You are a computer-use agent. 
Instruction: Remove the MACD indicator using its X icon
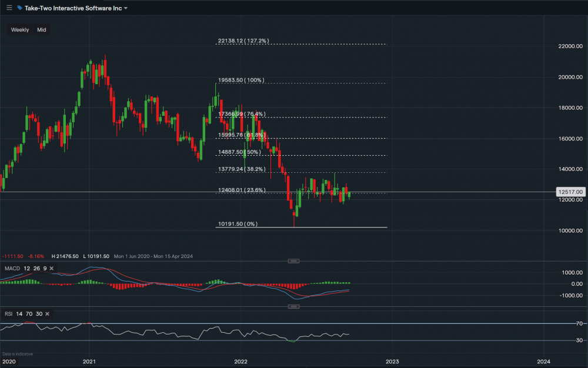(x=51, y=268)
